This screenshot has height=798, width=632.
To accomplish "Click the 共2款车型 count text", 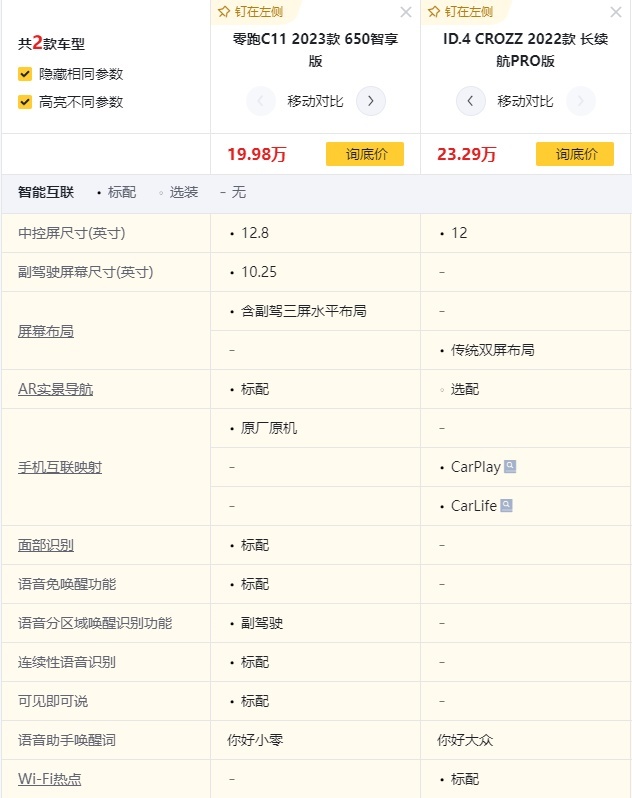I will [x=51, y=43].
